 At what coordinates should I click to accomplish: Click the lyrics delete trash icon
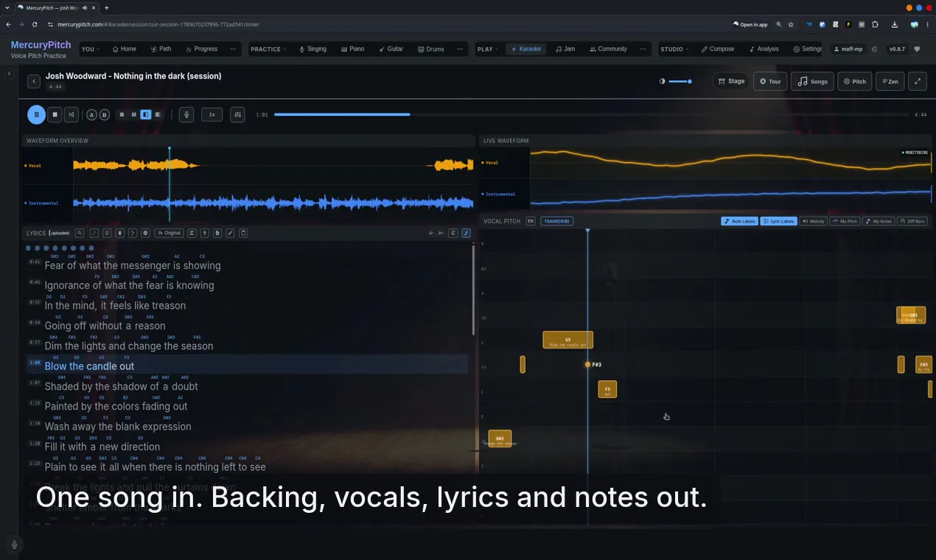pyautogui.click(x=119, y=233)
